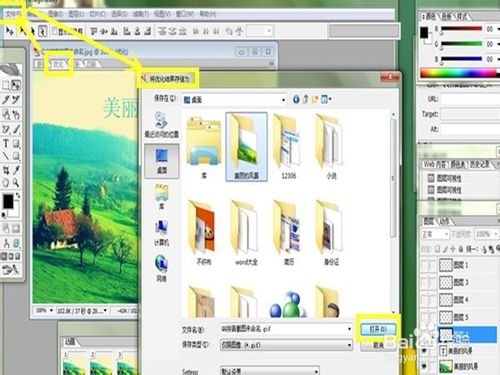Open the layer blend mode (正常) dropdown
This screenshot has width=500, height=375.
(435, 234)
